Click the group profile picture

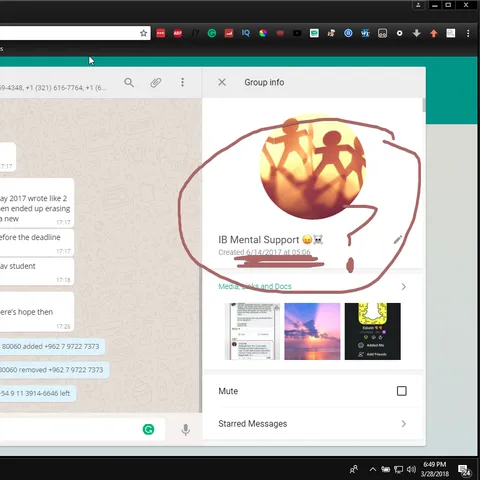(313, 167)
